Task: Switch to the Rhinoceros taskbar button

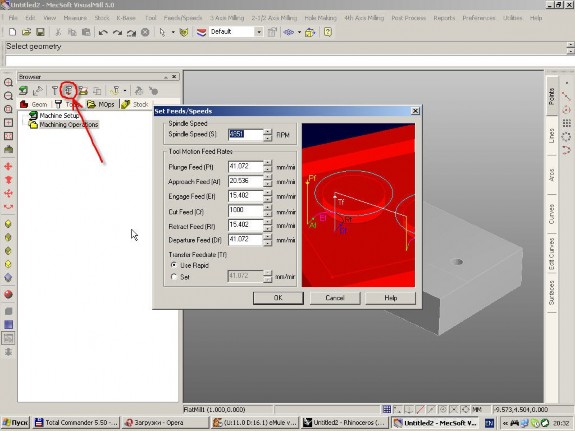Action: pyautogui.click(x=344, y=423)
